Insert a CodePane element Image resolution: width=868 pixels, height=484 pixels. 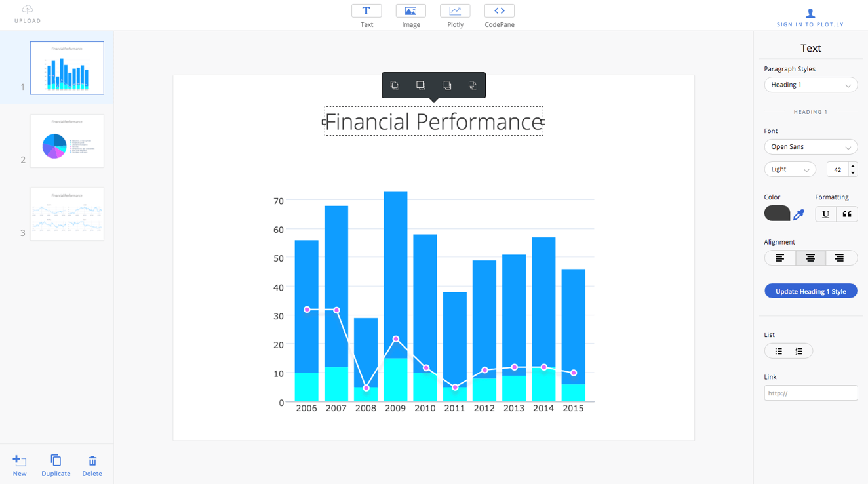[500, 10]
